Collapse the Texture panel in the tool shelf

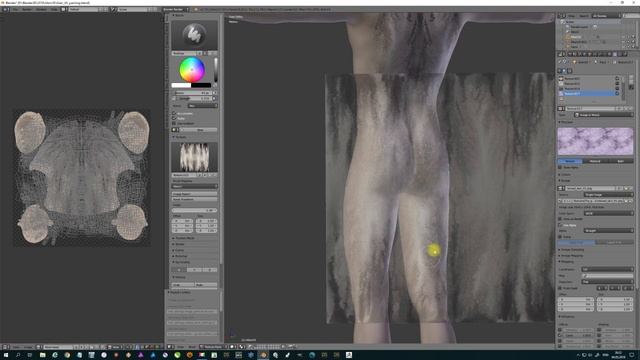point(180,137)
